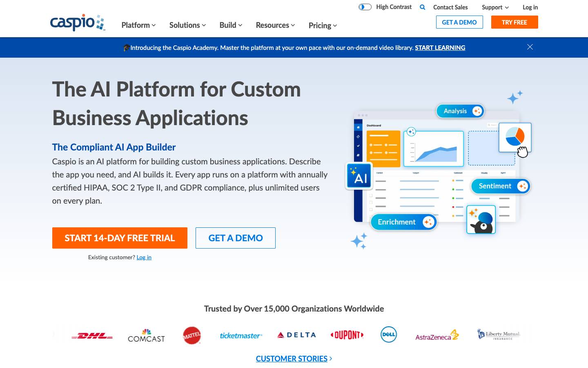This screenshot has height=368, width=588.
Task: Click the hero GET A DEMO button
Action: pyautogui.click(x=236, y=238)
